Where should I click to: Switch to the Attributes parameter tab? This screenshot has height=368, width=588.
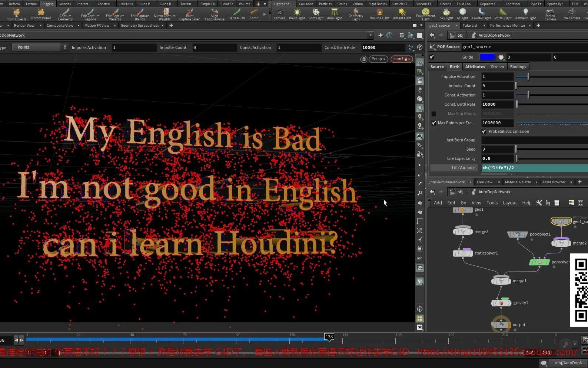pyautogui.click(x=475, y=67)
